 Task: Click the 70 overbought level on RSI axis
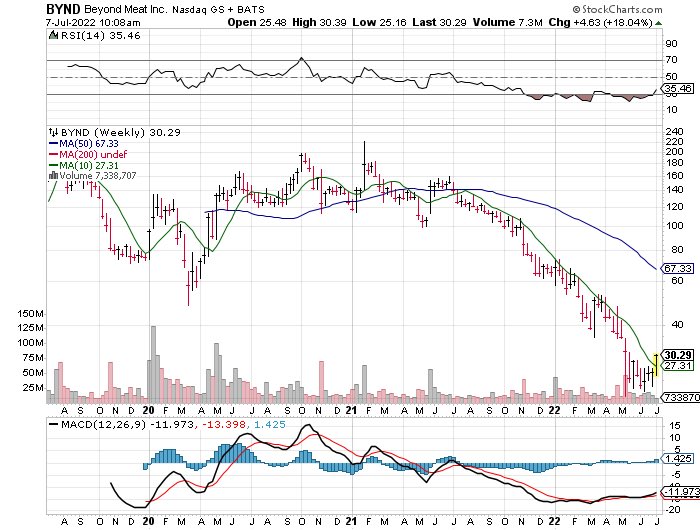point(671,60)
